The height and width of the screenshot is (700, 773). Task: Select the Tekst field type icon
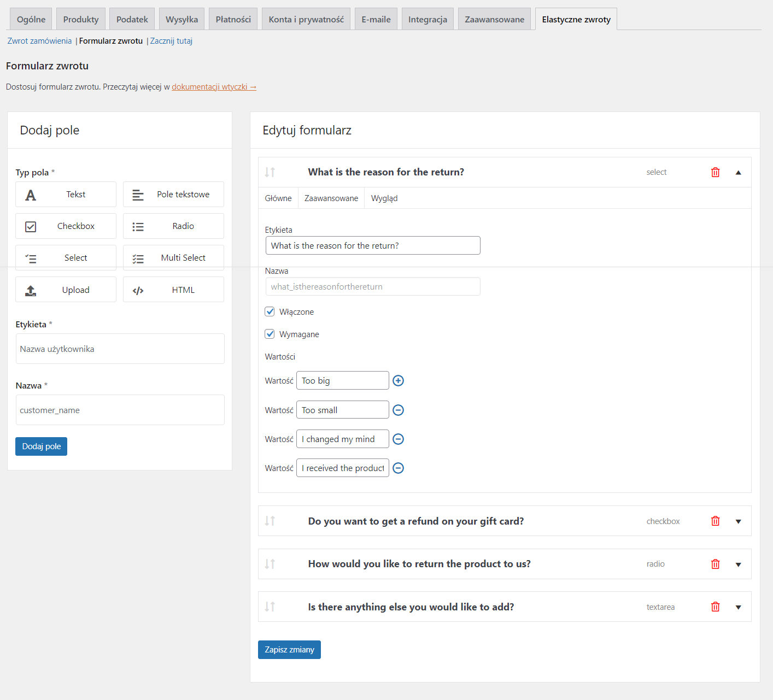[31, 195]
